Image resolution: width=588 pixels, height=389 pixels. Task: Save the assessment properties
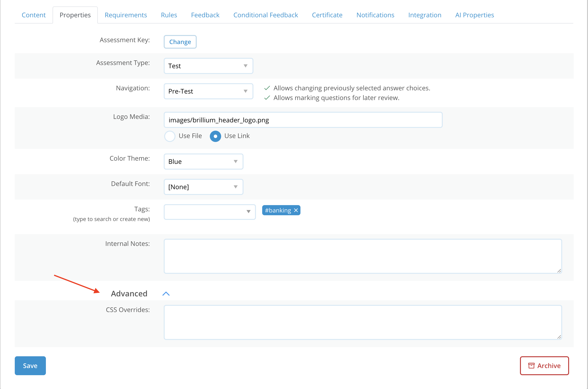point(30,366)
